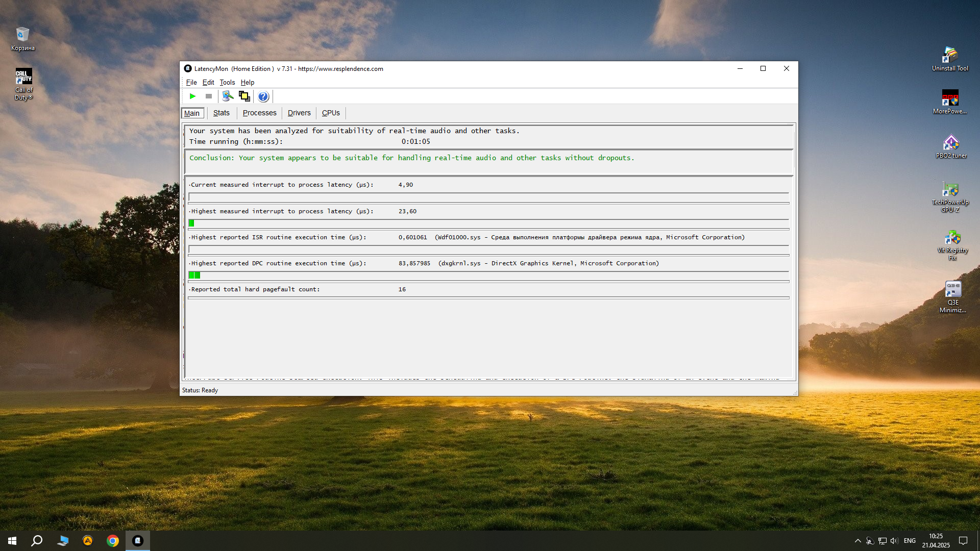Click the highest DPC routine green bar
980x551 pixels.
tap(194, 275)
